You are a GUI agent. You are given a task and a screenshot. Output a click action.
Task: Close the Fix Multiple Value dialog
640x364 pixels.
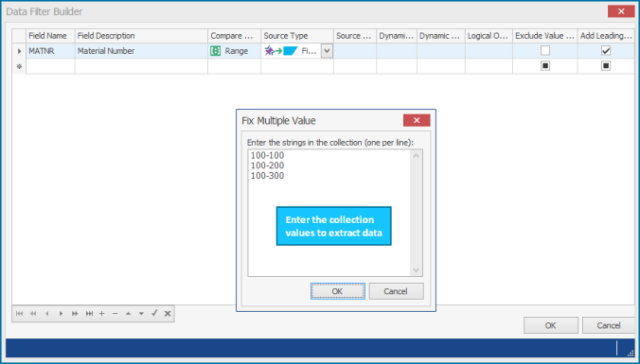[x=417, y=120]
